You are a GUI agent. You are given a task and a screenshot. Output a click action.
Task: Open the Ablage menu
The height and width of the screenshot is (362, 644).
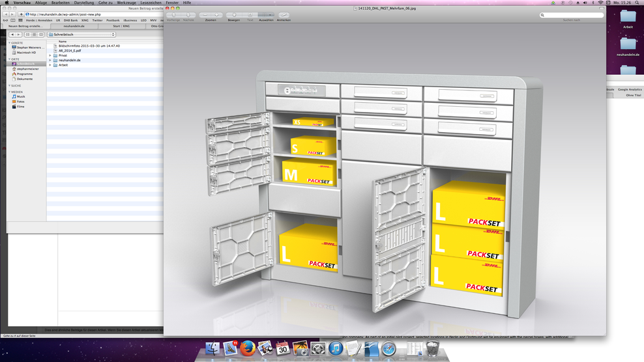40,3
